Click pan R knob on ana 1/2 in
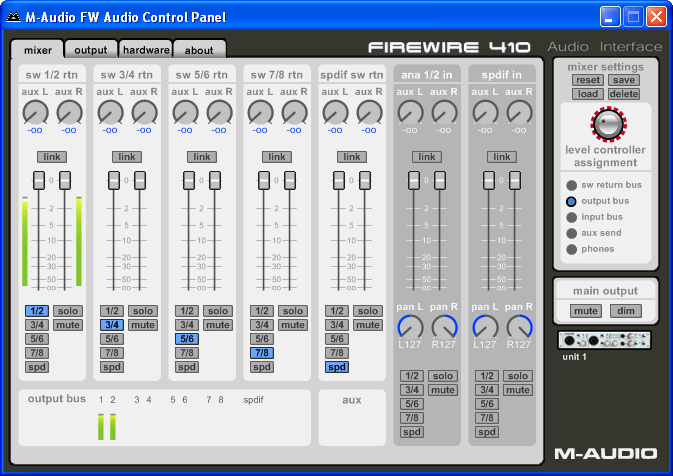The image size is (673, 476). [x=444, y=327]
